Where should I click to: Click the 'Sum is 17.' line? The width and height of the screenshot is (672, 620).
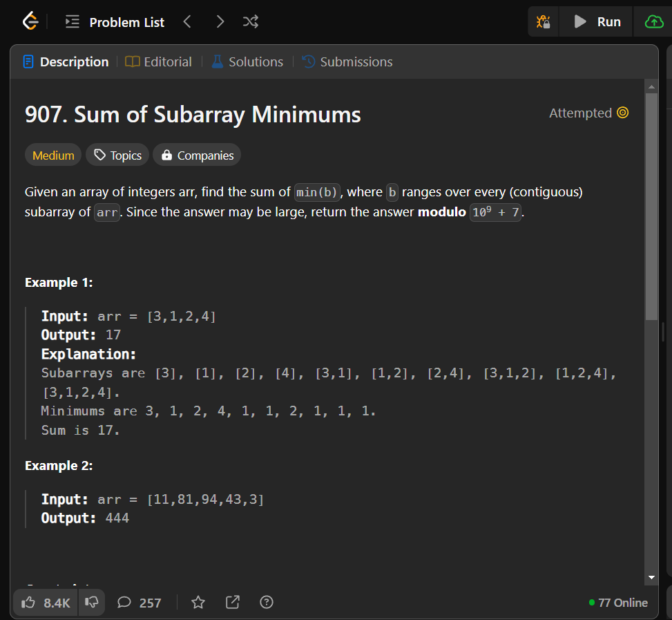[x=80, y=430]
